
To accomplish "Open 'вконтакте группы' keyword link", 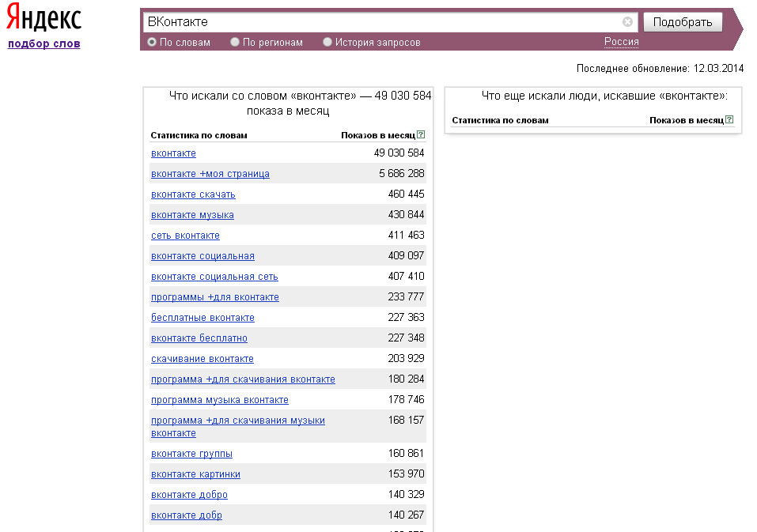I will point(191,454).
